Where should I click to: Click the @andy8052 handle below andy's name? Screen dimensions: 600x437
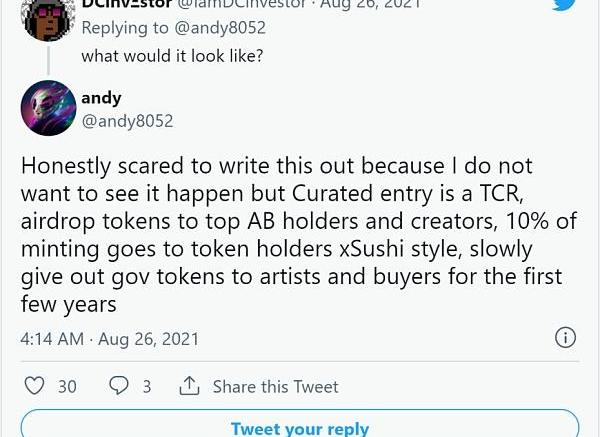point(127,121)
